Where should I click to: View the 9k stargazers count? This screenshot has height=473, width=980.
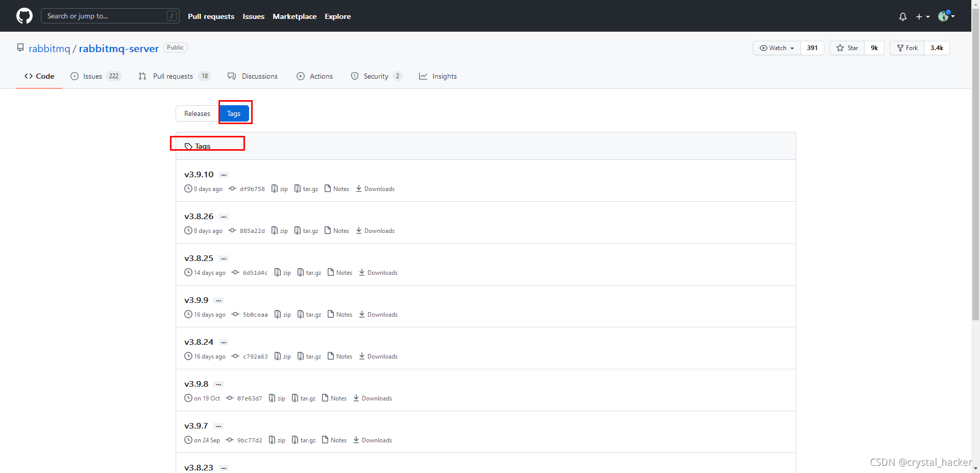pos(874,48)
